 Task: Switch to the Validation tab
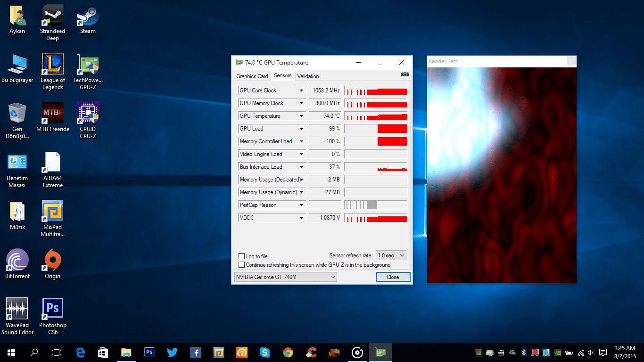coord(308,76)
